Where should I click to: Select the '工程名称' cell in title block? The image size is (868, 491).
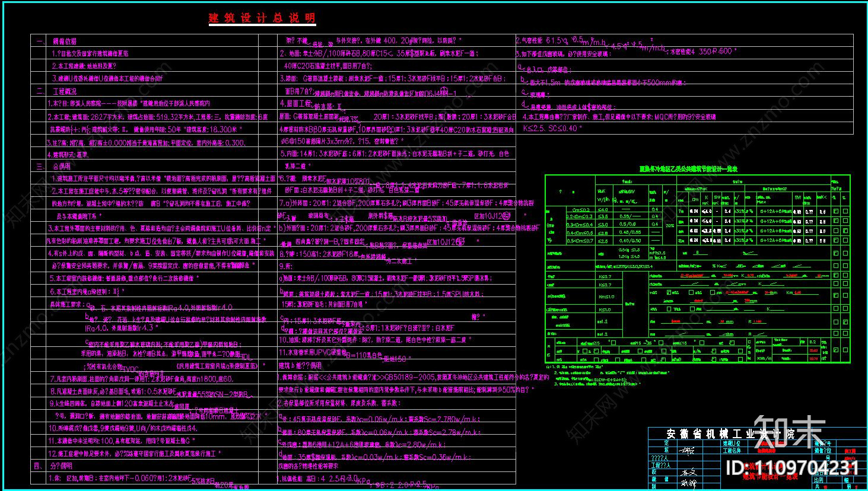tap(731, 451)
